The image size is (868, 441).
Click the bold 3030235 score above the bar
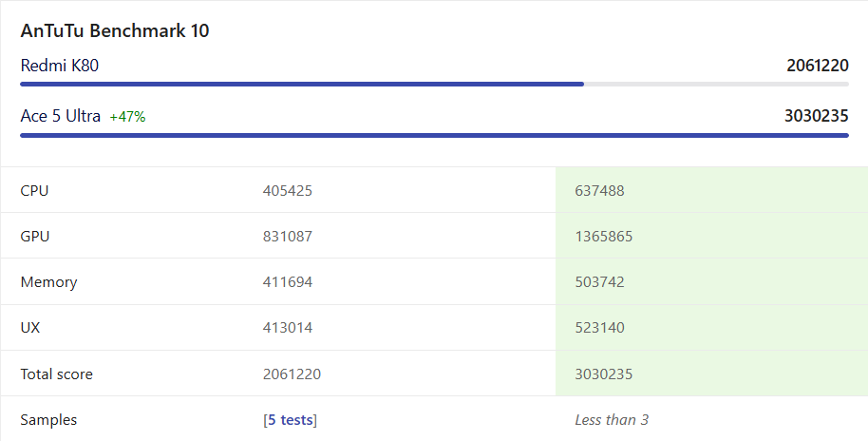816,116
